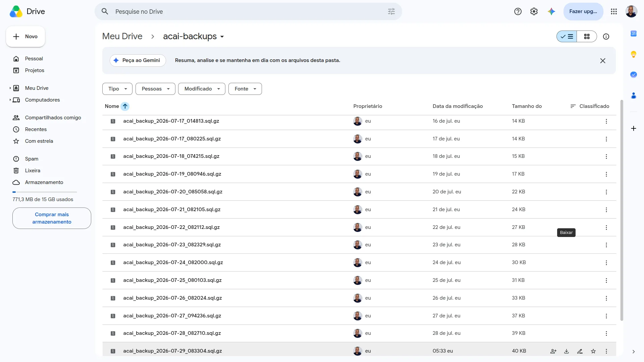The width and height of the screenshot is (644, 362).
Task: Open the Tipo filter dropdown
Action: coord(117,89)
